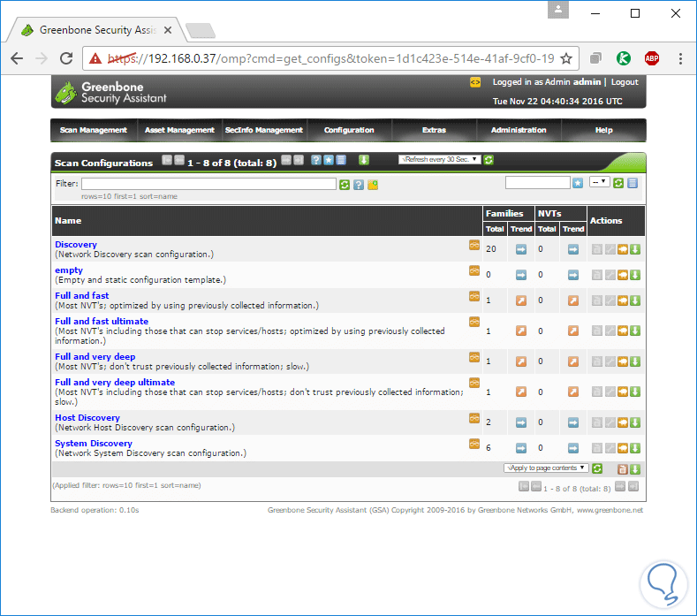
Task: Open the Help menu
Action: tap(603, 130)
